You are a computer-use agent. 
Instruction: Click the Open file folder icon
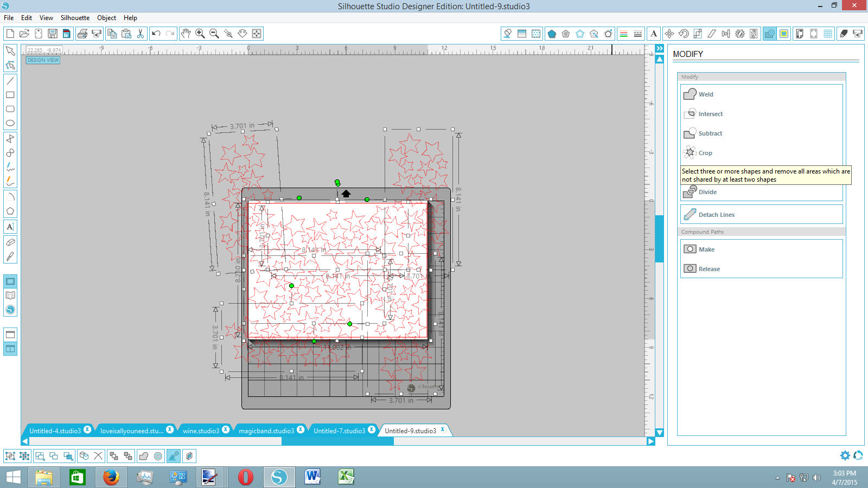(x=24, y=34)
